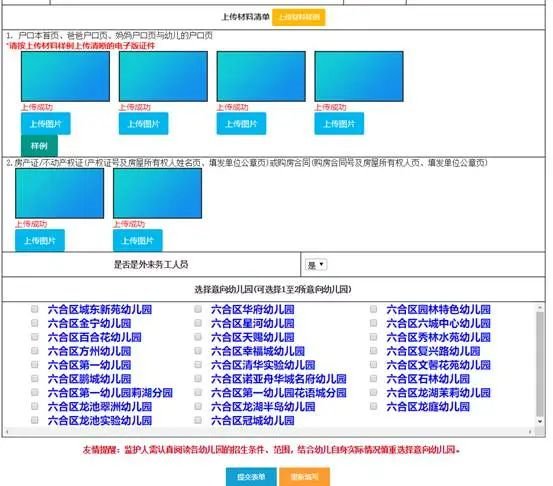Click the green 样例 button
This screenshot has width=553, height=486.
pyautogui.click(x=39, y=146)
